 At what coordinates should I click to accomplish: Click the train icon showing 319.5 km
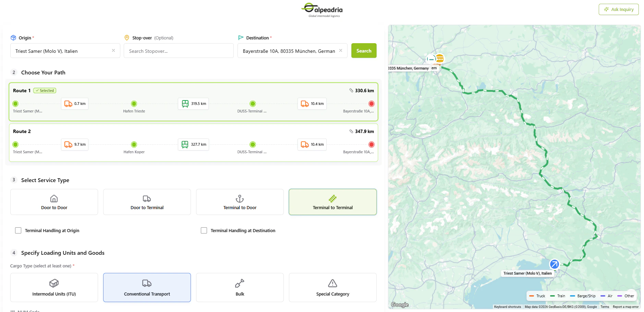point(185,104)
